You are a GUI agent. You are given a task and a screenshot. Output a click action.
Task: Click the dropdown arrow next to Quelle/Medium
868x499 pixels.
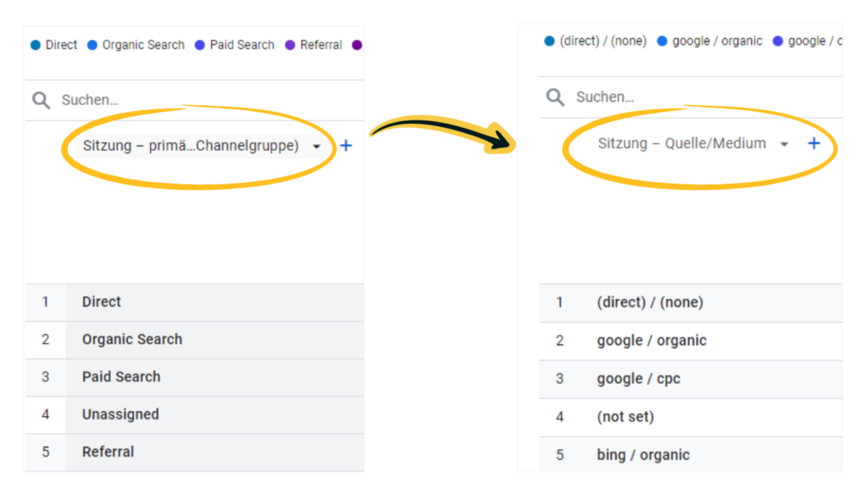coord(784,144)
